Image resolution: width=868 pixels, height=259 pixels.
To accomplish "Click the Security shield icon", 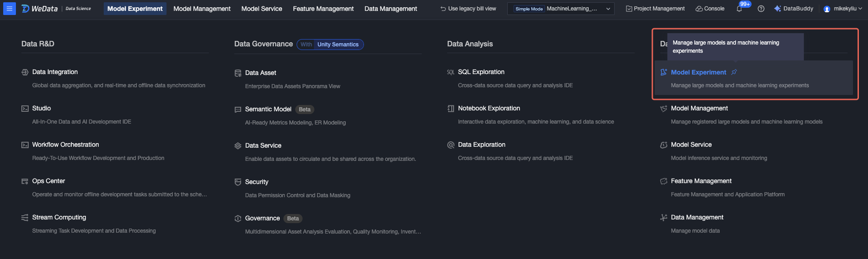I will coord(237,182).
